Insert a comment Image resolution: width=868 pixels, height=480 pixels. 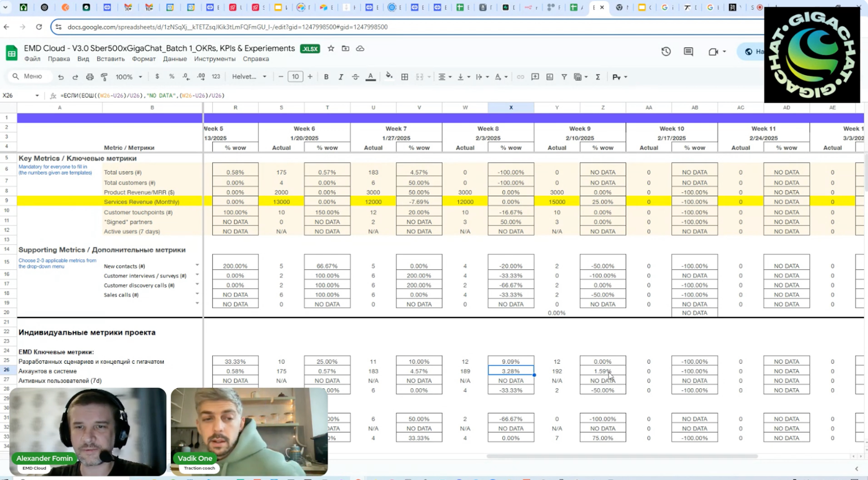click(x=535, y=77)
